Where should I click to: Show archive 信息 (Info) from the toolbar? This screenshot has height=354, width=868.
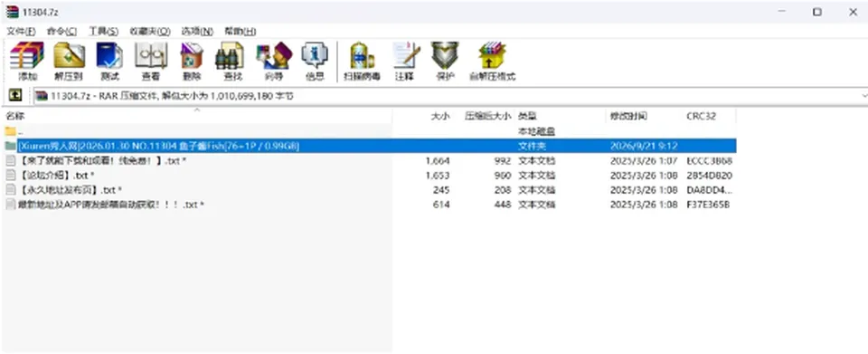[x=315, y=61]
